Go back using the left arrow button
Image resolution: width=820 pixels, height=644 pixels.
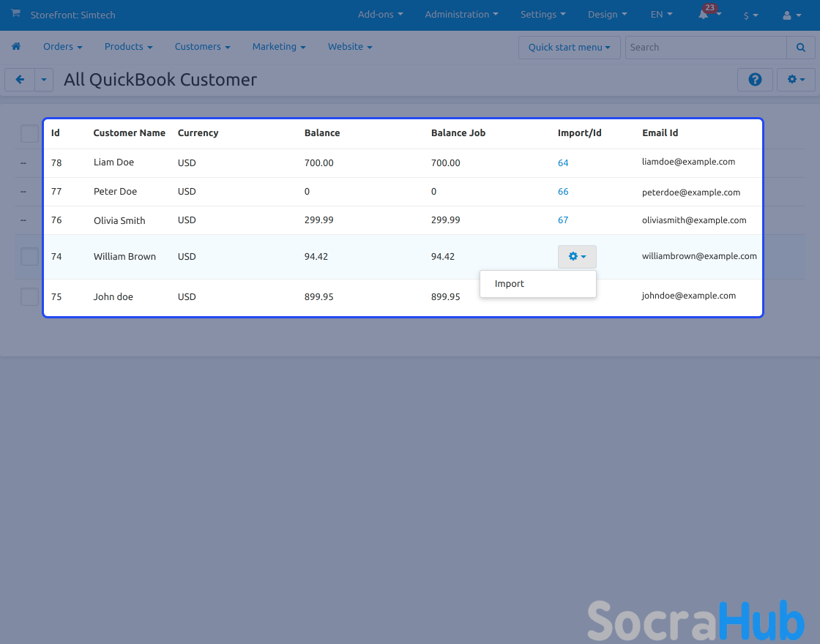(x=20, y=80)
